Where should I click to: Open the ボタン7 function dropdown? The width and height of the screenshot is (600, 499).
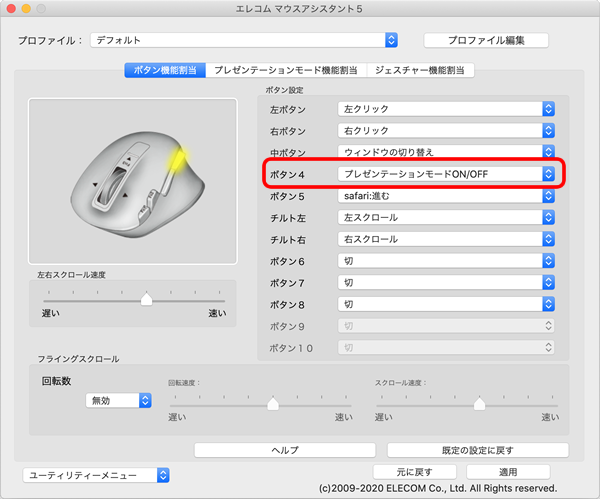(x=446, y=283)
